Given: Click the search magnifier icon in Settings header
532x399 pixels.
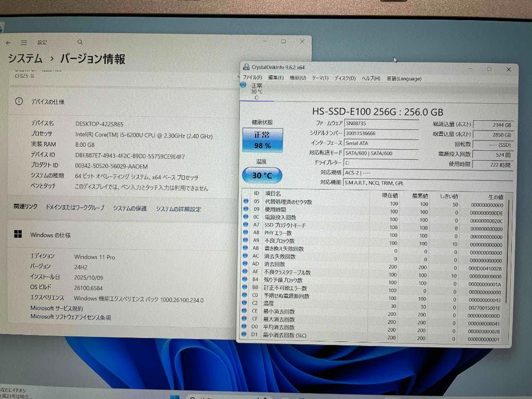Looking at the screenshot, I should click(80, 42).
